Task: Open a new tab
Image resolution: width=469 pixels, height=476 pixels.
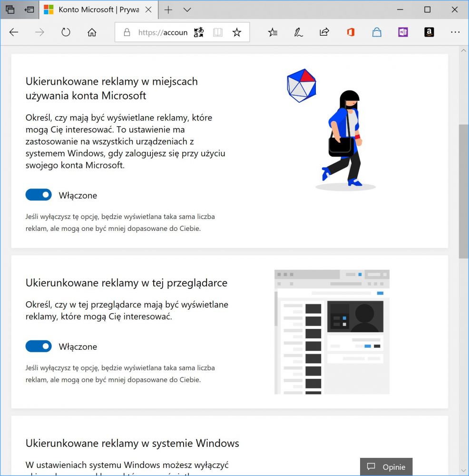Action: [x=168, y=10]
